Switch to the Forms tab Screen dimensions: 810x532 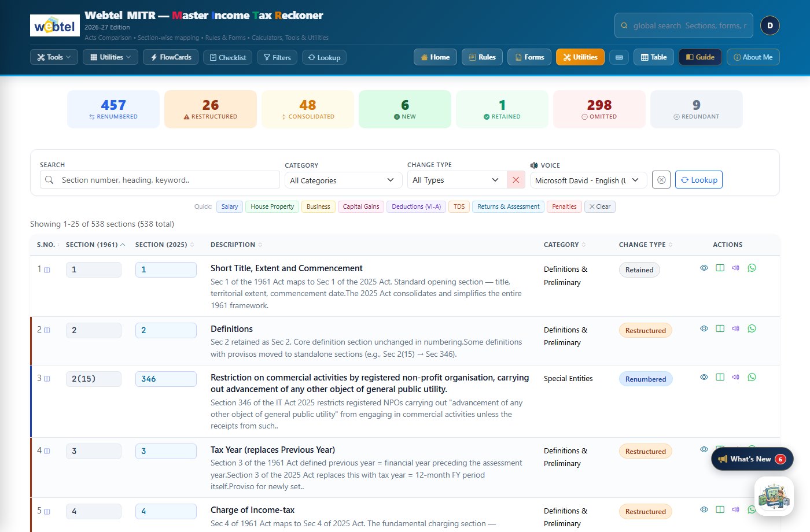click(x=529, y=57)
